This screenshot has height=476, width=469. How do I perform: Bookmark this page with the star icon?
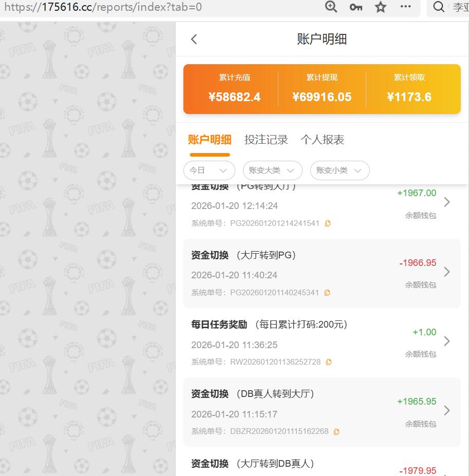click(380, 7)
